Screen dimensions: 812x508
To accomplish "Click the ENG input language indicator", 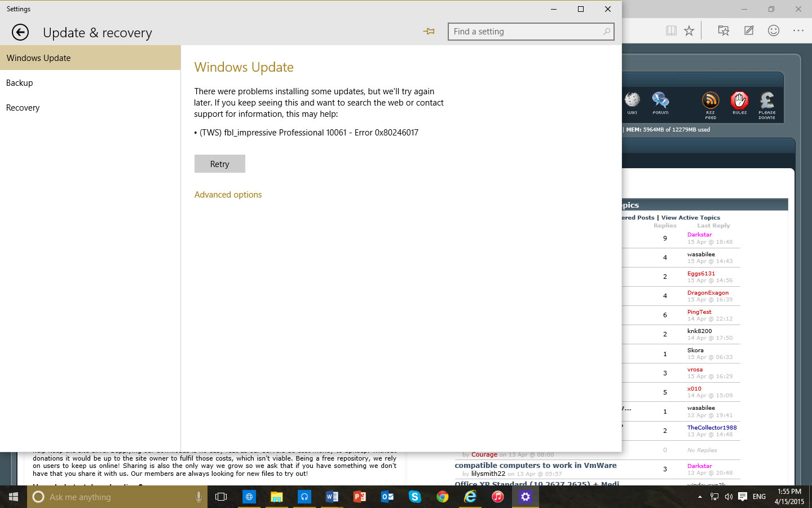I will click(x=759, y=497).
